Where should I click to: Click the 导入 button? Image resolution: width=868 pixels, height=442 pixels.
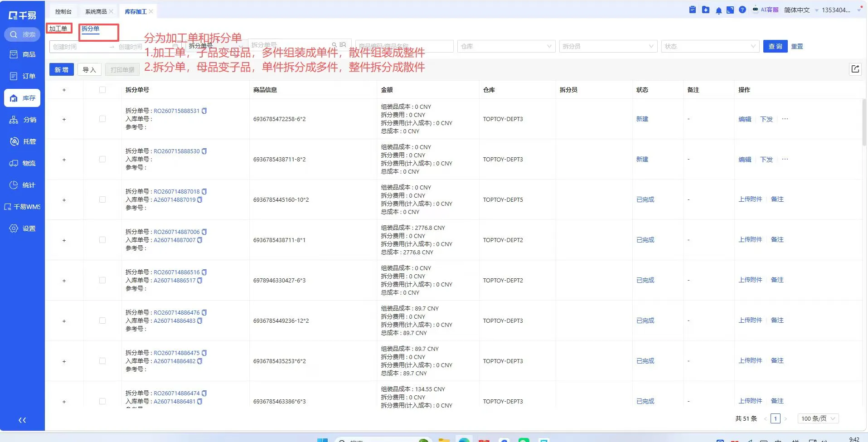point(89,70)
